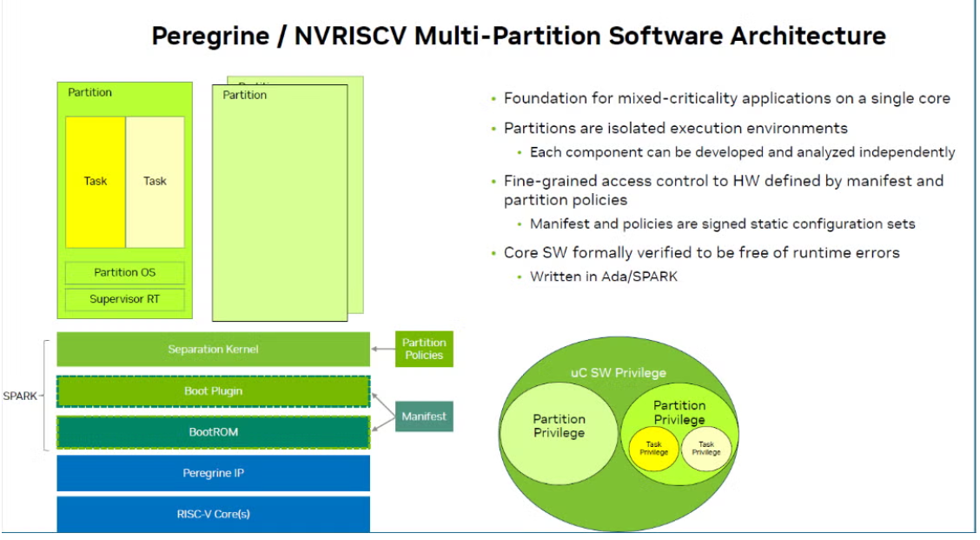Select the Separation Kernel layer
Screen dimensions: 980x540
pos(213,350)
